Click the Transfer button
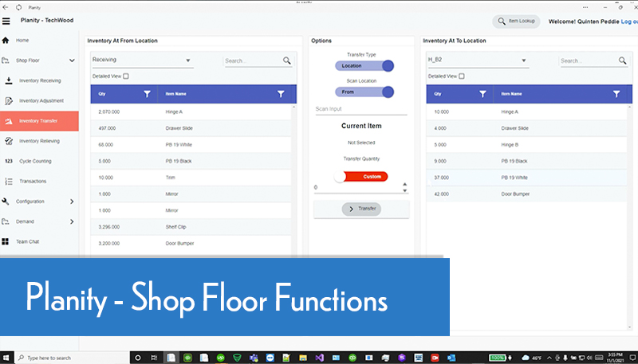This screenshot has width=638, height=364. click(361, 209)
